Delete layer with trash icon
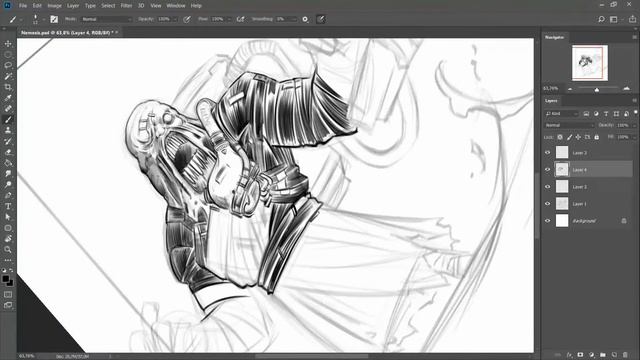The width and height of the screenshot is (640, 360). point(625,355)
